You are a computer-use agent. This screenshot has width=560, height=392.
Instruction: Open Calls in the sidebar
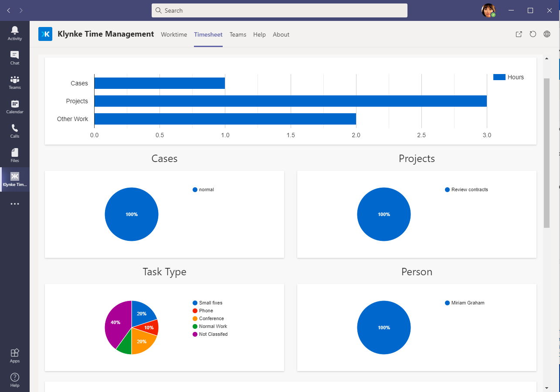(15, 131)
